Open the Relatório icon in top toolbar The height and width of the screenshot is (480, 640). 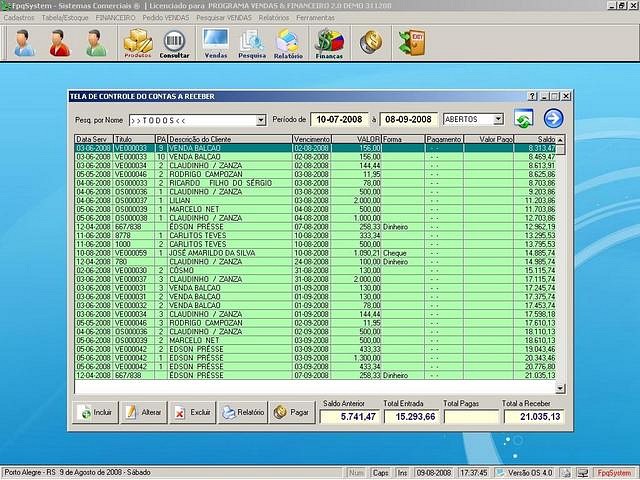coord(288,43)
